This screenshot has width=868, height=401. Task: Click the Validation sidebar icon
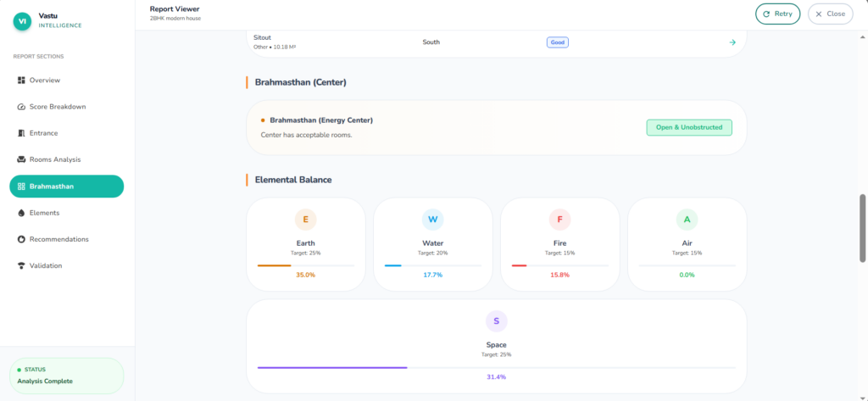point(21,265)
